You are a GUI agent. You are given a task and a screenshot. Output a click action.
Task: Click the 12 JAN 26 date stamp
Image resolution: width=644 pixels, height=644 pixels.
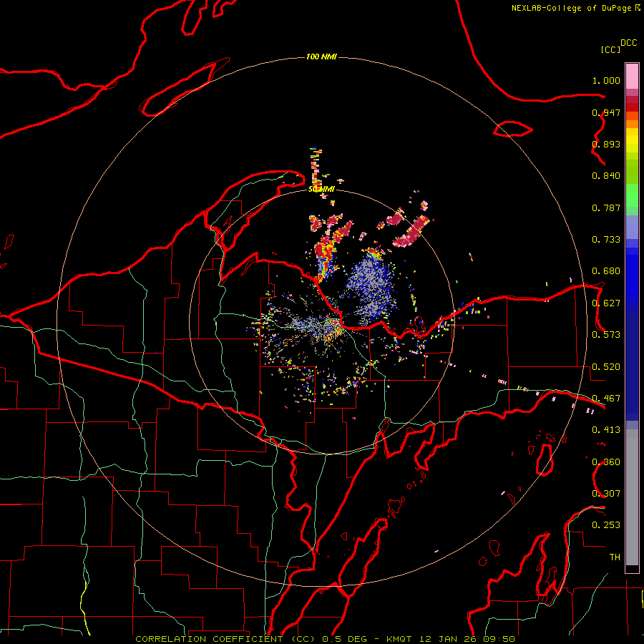[447, 639]
